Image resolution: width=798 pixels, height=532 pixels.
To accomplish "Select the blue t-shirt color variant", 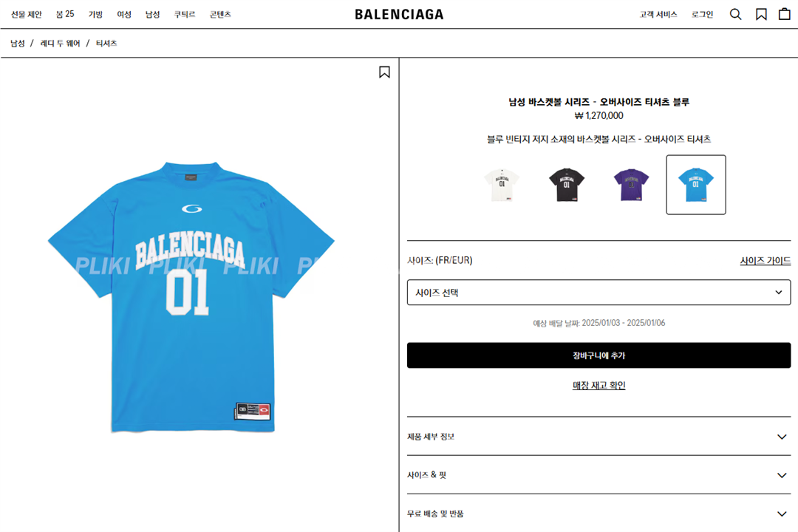I will 696,185.
